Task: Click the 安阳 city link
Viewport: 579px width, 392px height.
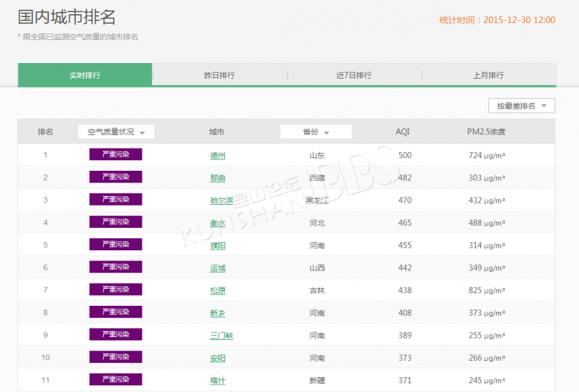Action: 217,358
